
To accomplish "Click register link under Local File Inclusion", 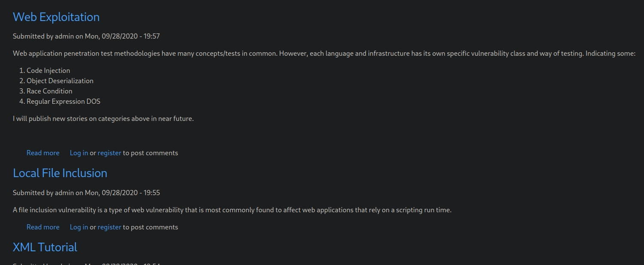I will [109, 227].
